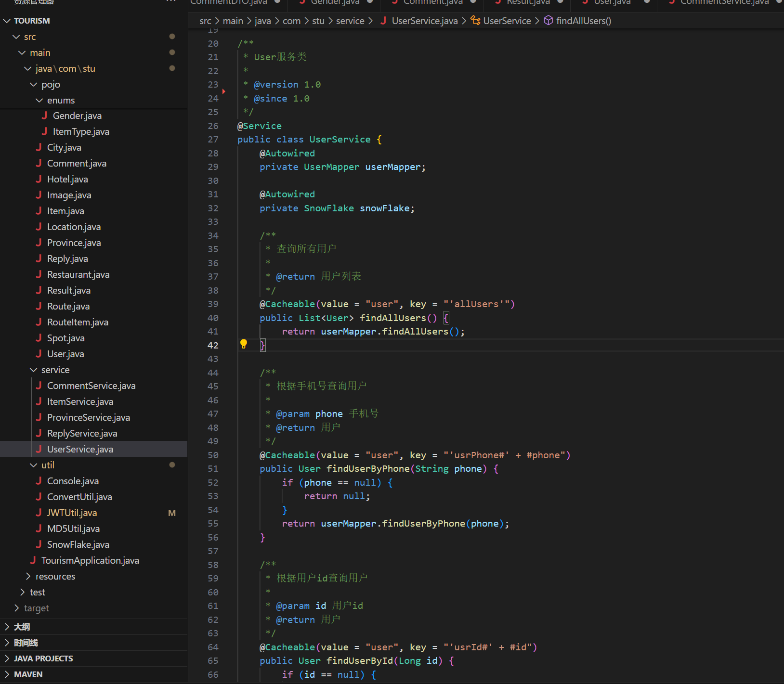Click the Java icon before UserService.java in the breadcrumb
Screen dimensions: 784x684
(x=383, y=21)
